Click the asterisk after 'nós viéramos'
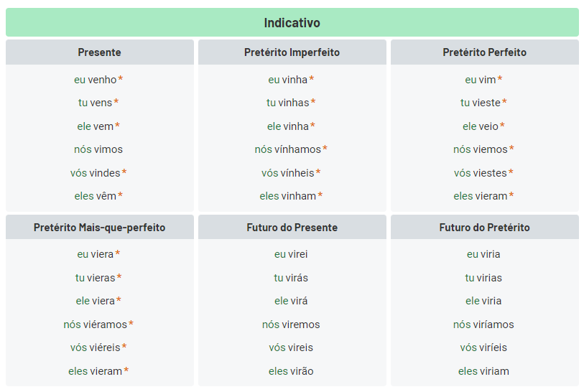584x392 pixels. tap(131, 323)
